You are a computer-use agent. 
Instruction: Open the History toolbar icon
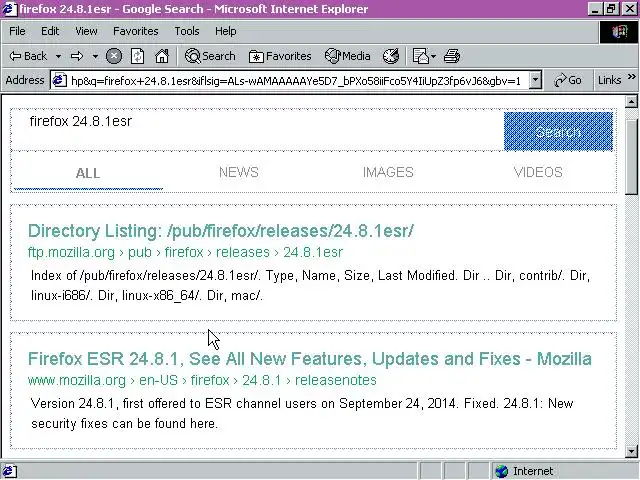click(x=391, y=56)
